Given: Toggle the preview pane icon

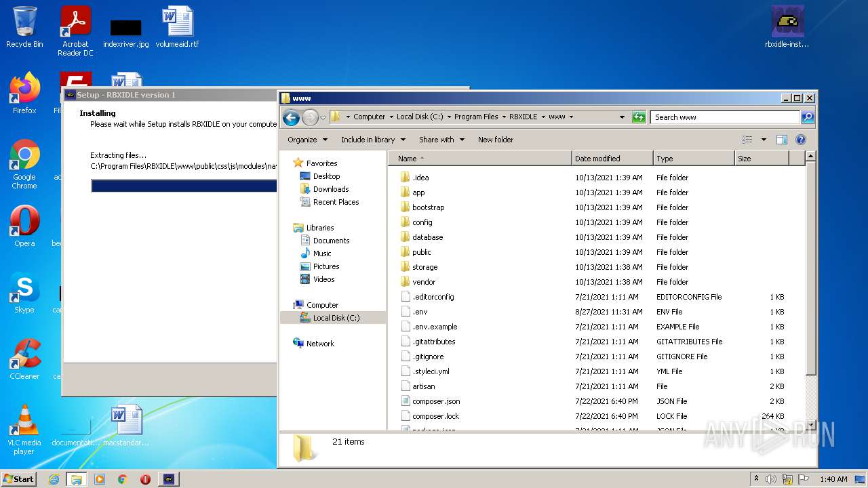Looking at the screenshot, I should pyautogui.click(x=781, y=140).
